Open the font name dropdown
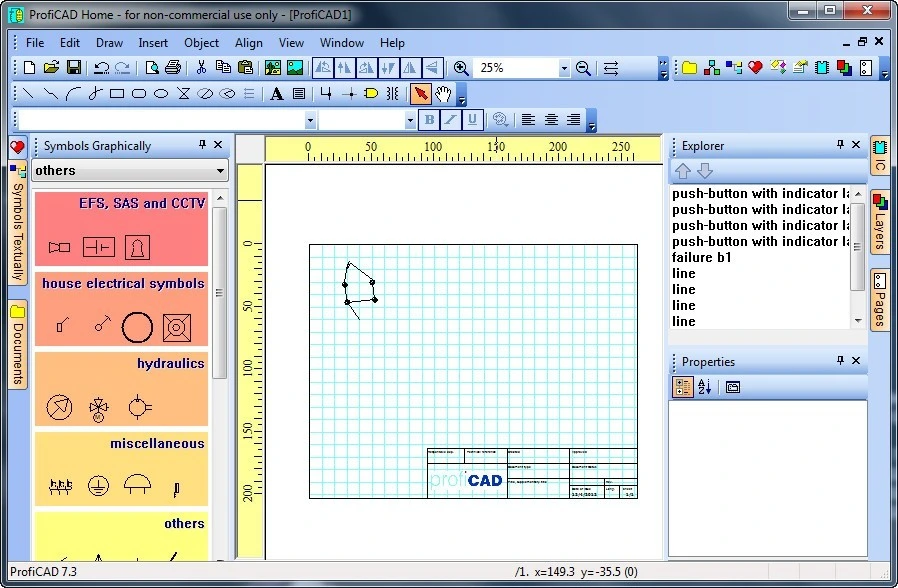The width and height of the screenshot is (898, 588). point(310,120)
